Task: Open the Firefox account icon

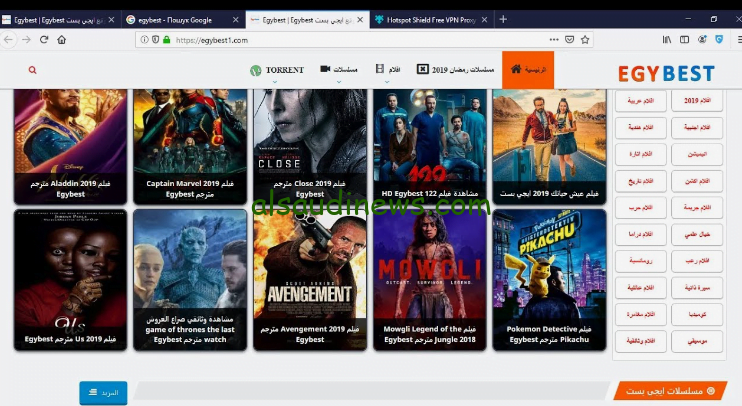Action: tap(702, 40)
